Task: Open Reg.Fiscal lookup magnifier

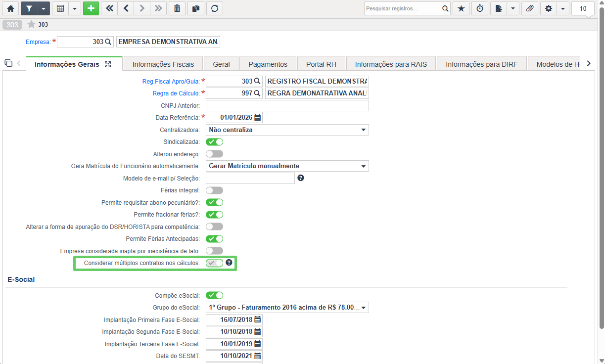Action: click(257, 81)
